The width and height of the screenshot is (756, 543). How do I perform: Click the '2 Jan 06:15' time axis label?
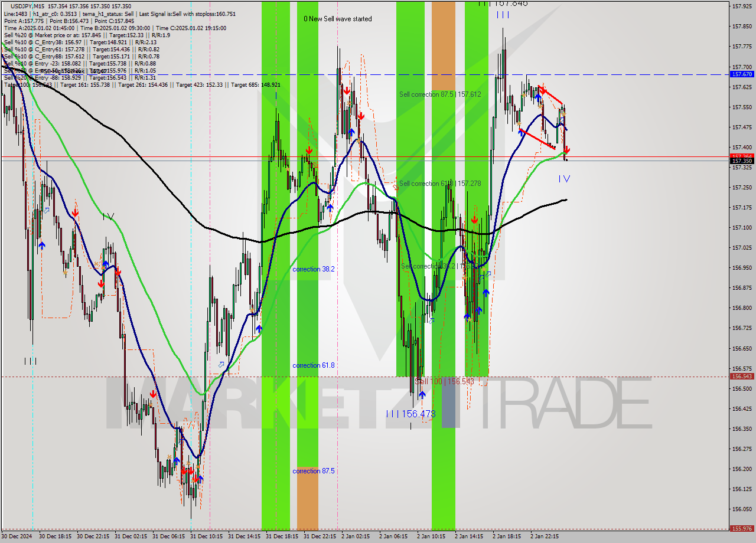point(394,537)
